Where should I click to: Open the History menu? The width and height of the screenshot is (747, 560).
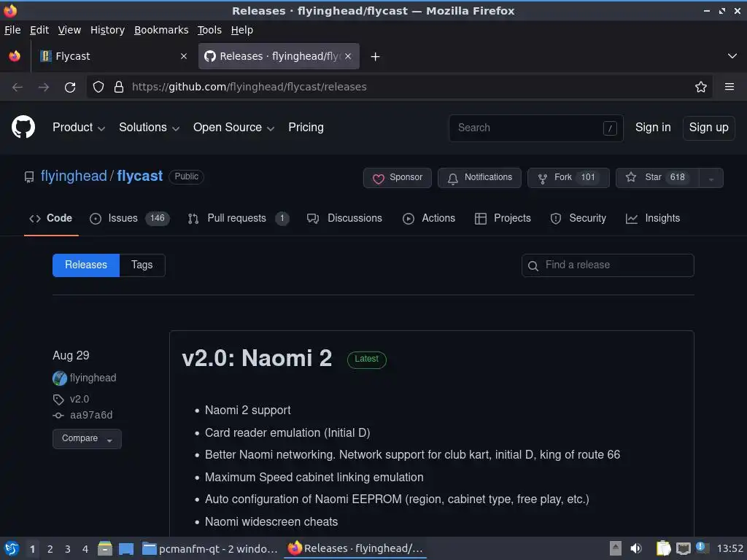pyautogui.click(x=107, y=30)
